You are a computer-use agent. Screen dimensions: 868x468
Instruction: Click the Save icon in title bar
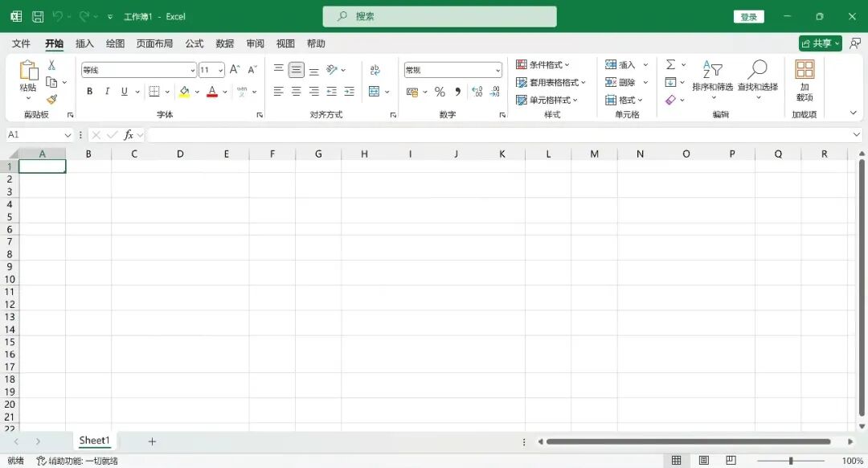38,17
